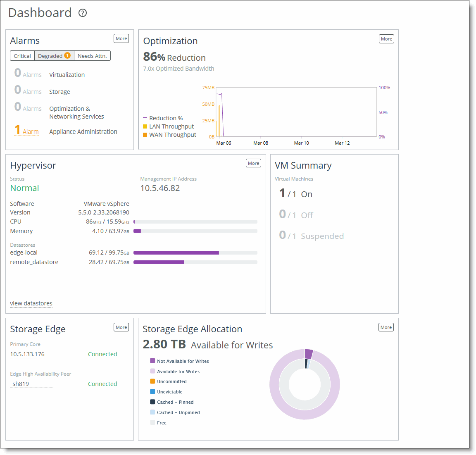Click the Cached – Unpinned legend square
This screenshot has height=455, width=476.
click(x=152, y=412)
